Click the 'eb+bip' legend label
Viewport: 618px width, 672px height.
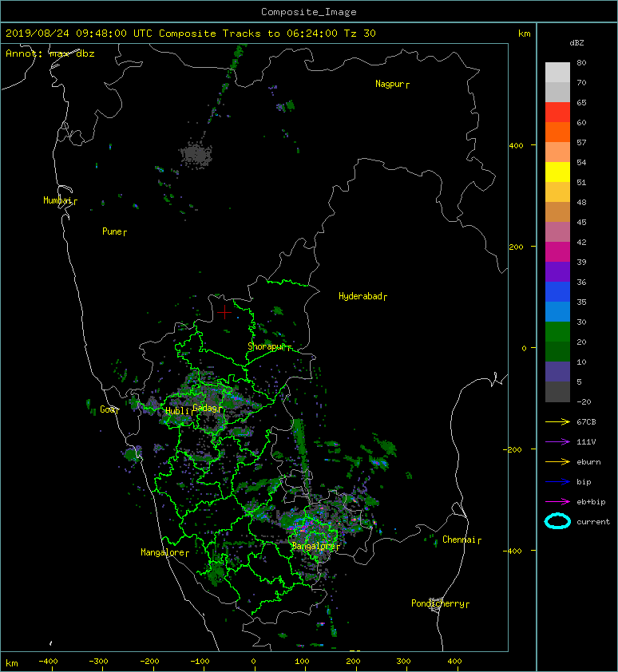point(591,502)
